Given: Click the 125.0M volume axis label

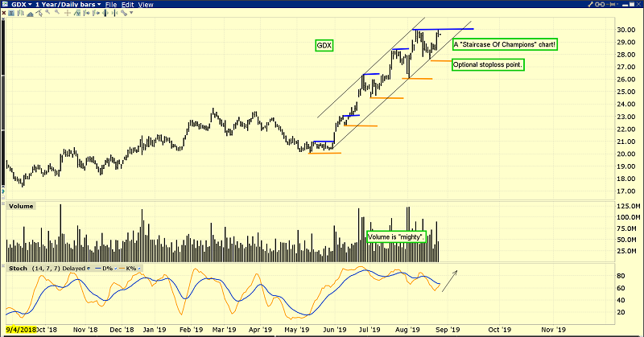Looking at the screenshot, I should pyautogui.click(x=629, y=206).
